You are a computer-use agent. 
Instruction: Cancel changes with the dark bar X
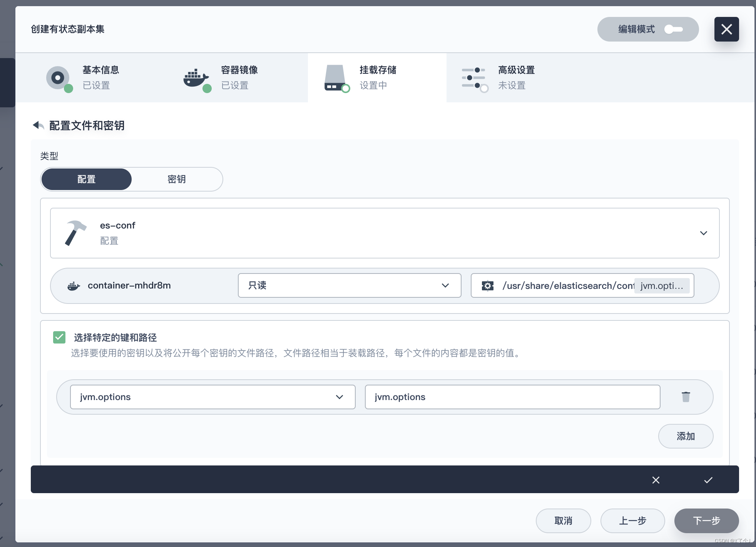click(656, 480)
